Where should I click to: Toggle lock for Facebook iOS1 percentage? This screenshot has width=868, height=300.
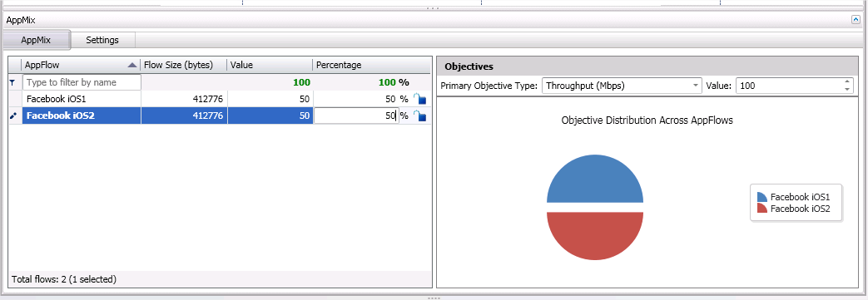(x=419, y=99)
